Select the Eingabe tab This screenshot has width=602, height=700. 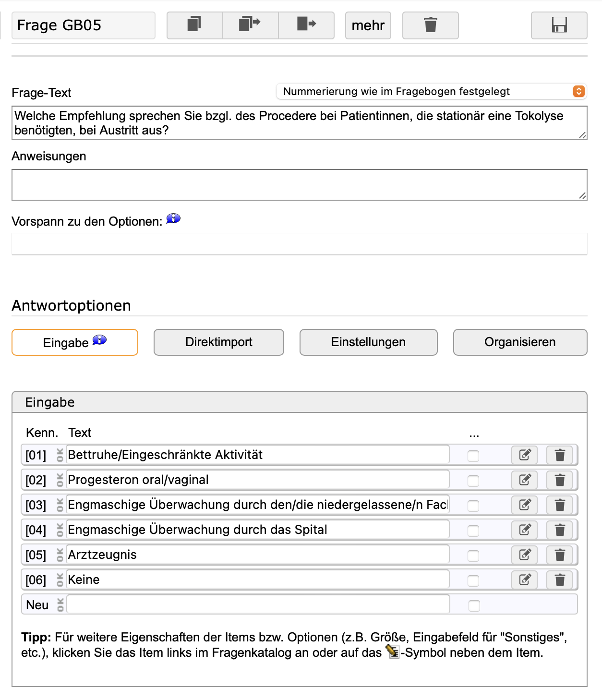75,342
